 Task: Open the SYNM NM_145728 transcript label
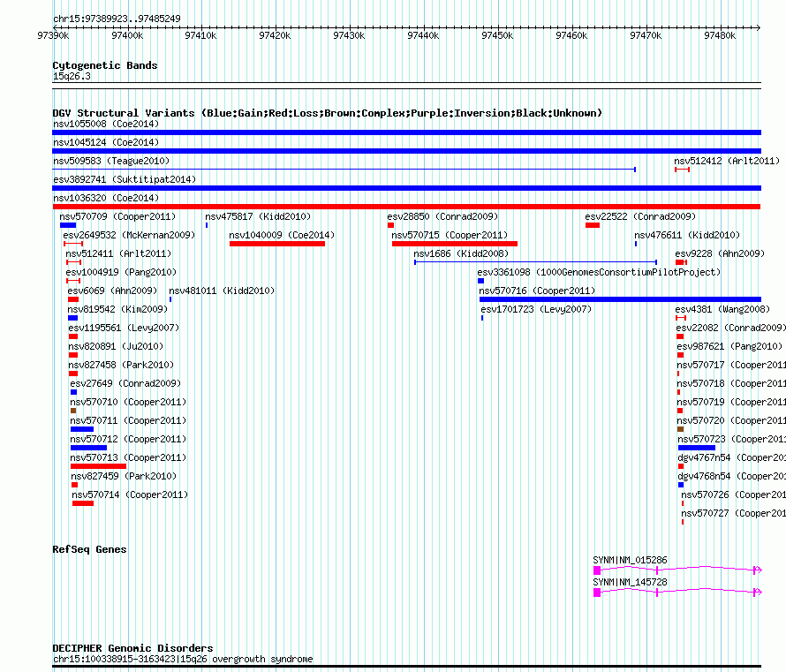(630, 582)
